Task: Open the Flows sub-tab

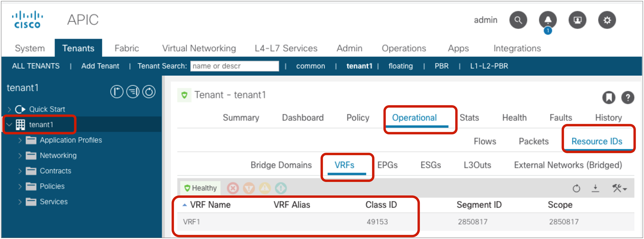Action: (485, 141)
